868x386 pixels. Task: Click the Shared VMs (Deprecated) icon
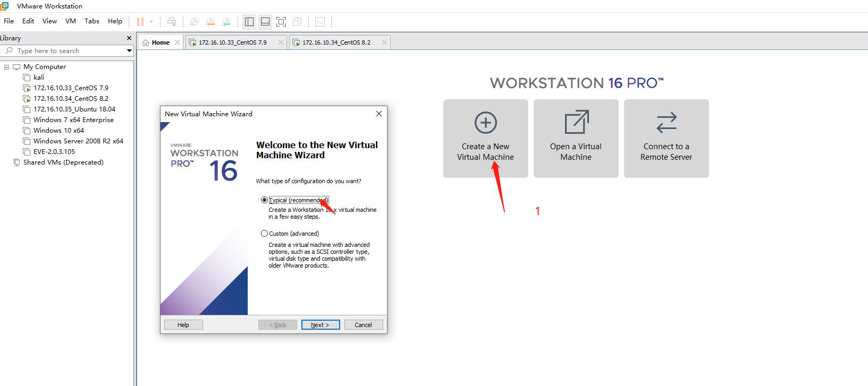pos(16,162)
